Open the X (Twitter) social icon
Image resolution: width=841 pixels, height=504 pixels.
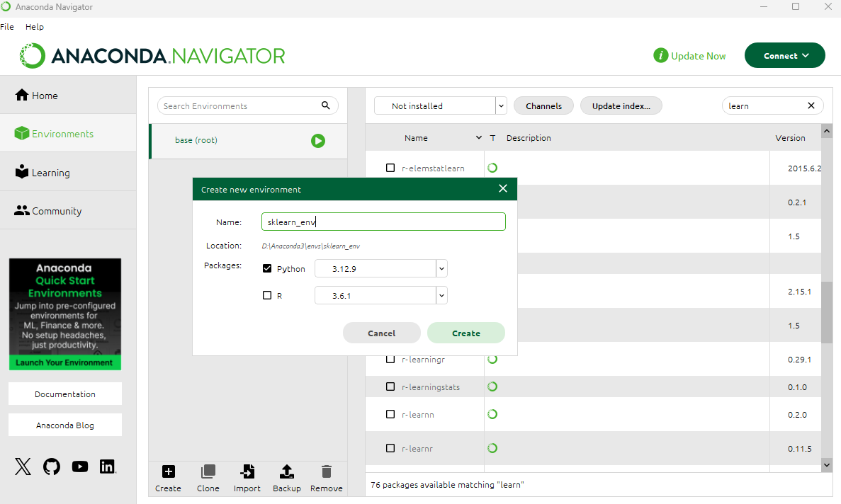pos(23,466)
